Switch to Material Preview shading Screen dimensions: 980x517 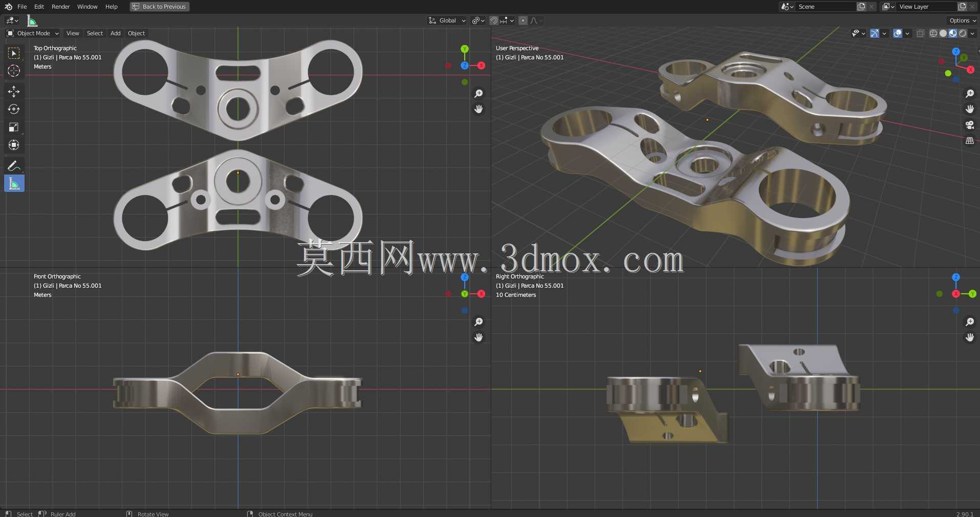click(x=953, y=33)
